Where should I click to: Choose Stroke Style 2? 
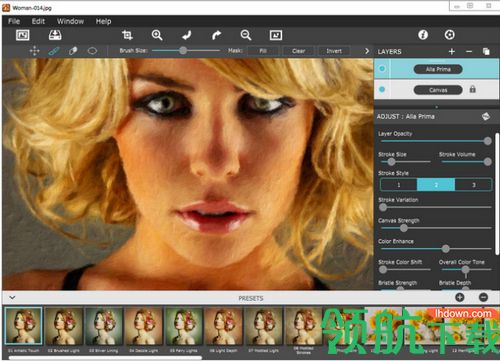click(x=436, y=185)
